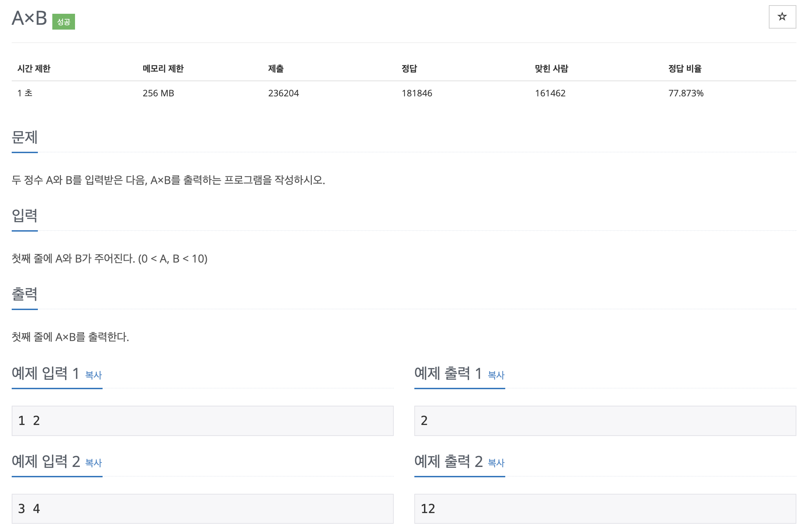
Task: Click the 시간 제한 column header
Action: (x=34, y=68)
